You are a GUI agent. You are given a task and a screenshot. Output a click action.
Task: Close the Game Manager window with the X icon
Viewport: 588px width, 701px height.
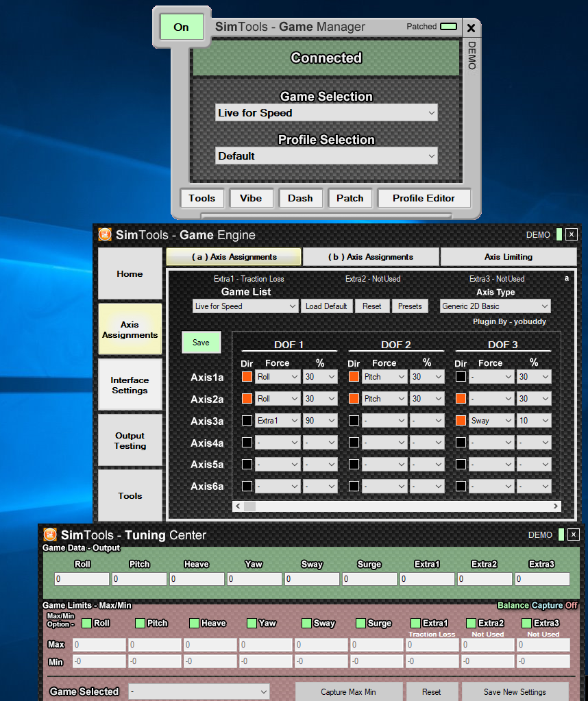pyautogui.click(x=471, y=28)
